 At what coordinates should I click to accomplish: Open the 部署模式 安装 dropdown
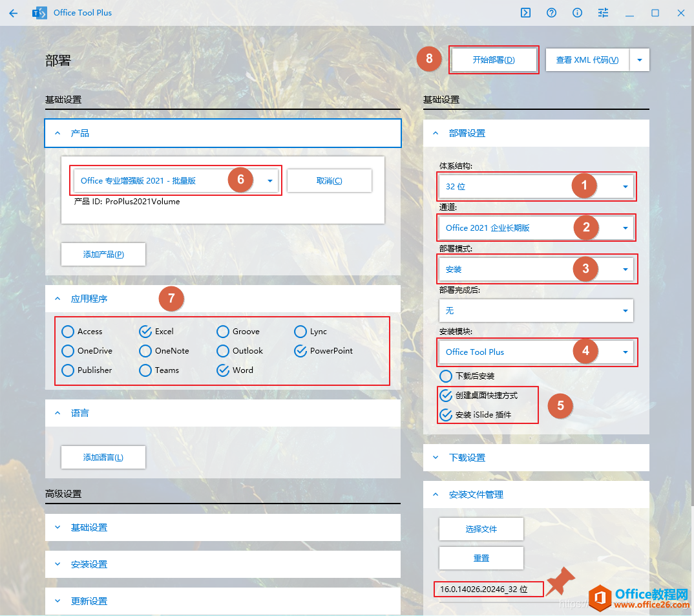tap(536, 270)
